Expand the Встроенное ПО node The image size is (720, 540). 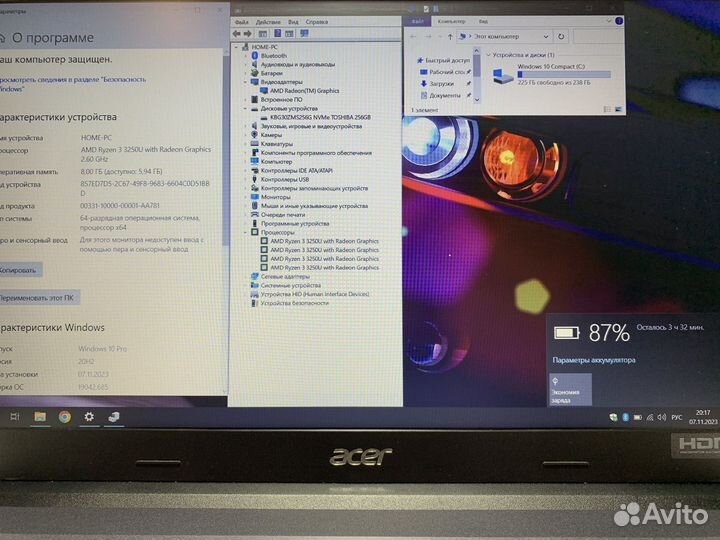click(x=246, y=99)
